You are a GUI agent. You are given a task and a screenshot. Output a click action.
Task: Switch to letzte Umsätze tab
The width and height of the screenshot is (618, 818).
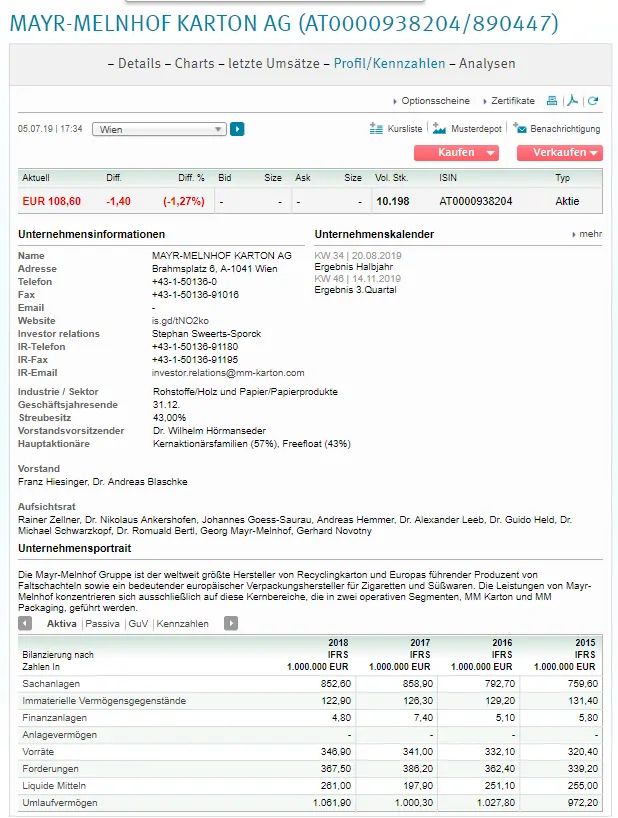click(274, 64)
